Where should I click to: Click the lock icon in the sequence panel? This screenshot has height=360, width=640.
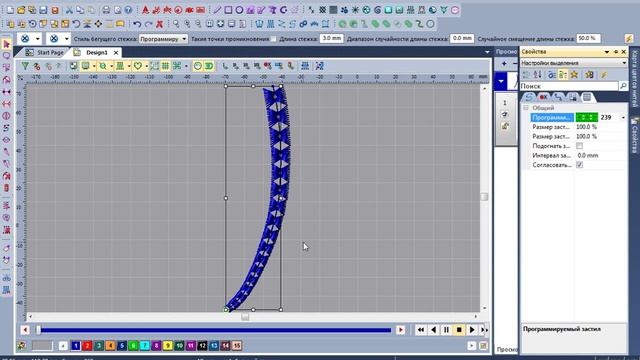505,126
